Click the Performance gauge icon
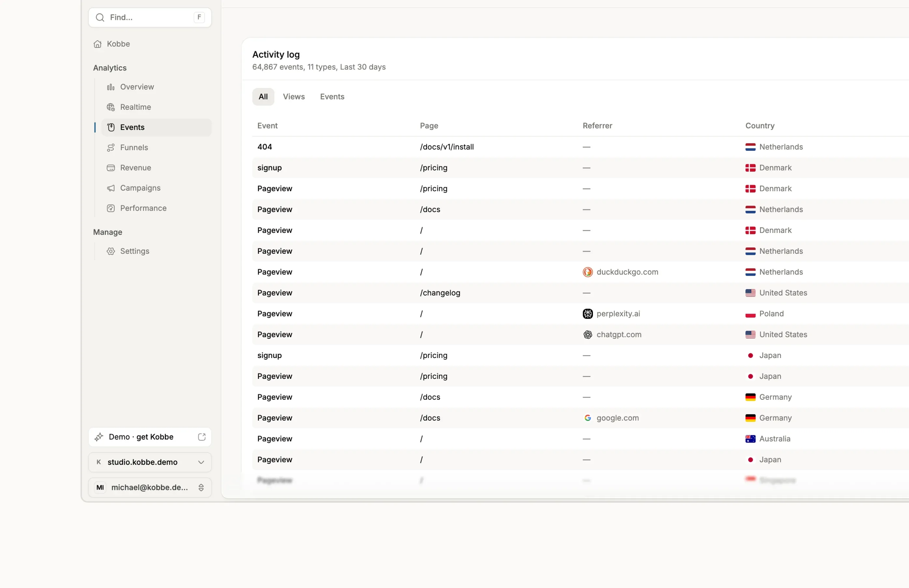Screen dimensions: 909x588 (x=111, y=208)
